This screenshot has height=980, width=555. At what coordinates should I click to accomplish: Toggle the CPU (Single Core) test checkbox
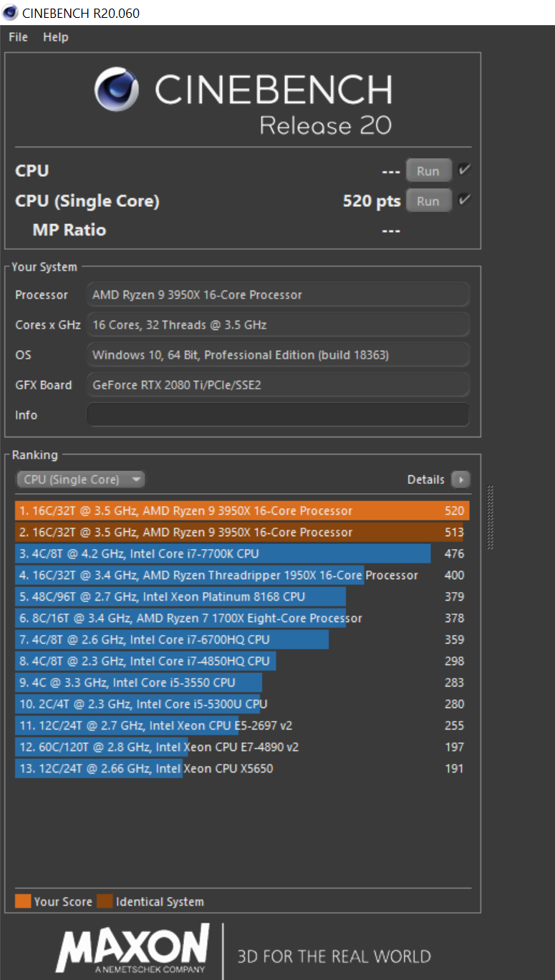[x=464, y=200]
